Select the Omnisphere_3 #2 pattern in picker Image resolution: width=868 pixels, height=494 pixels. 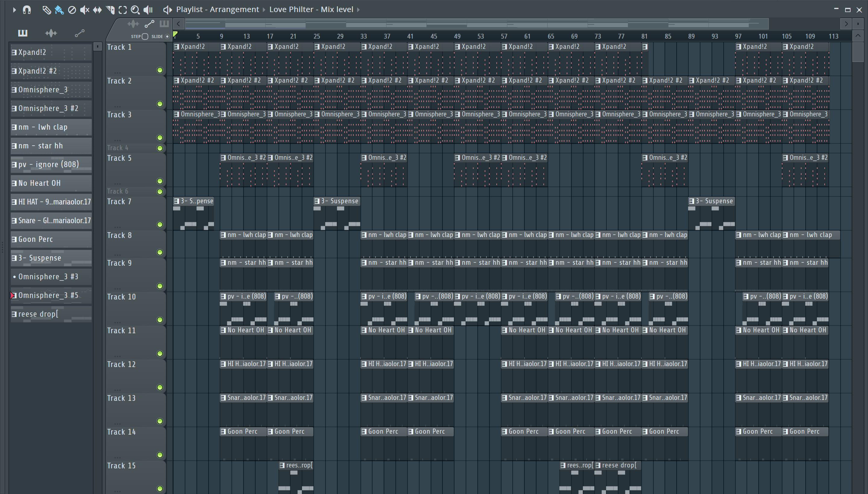[x=51, y=109]
